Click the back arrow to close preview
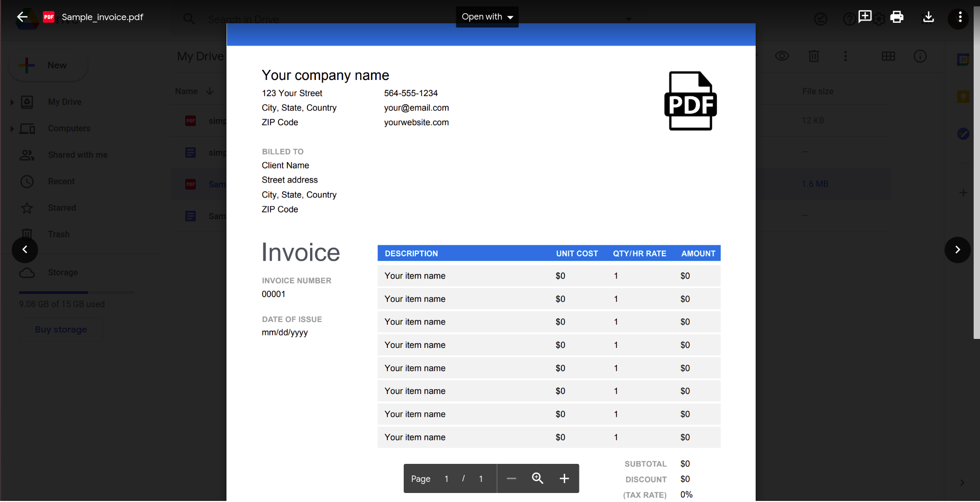The height and width of the screenshot is (502, 980). coord(22,17)
